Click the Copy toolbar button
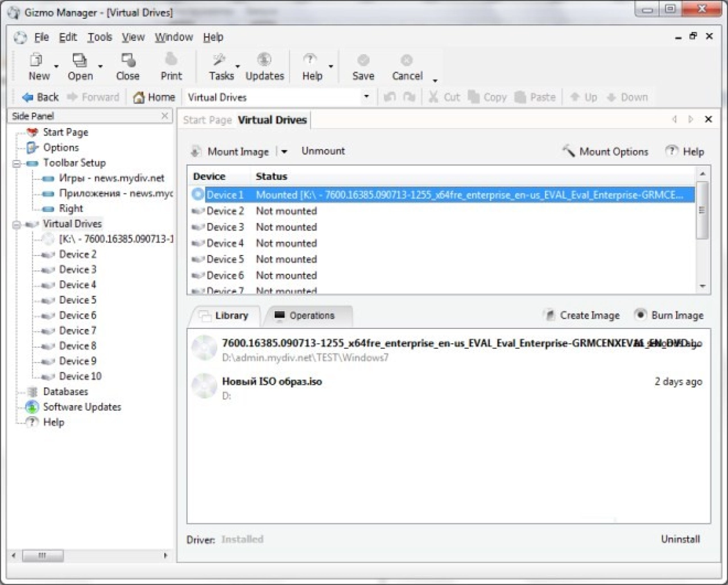The height and width of the screenshot is (585, 728). [x=487, y=97]
